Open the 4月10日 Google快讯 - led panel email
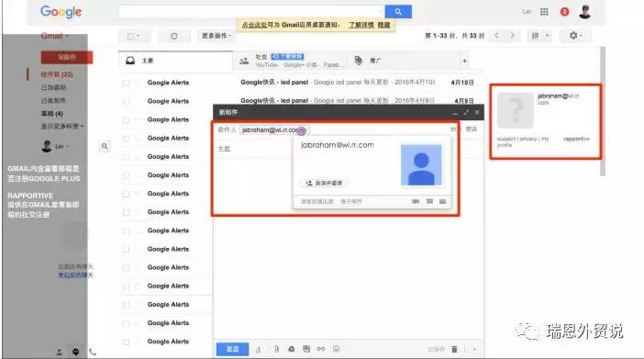This screenshot has width=644, height=359. click(337, 83)
